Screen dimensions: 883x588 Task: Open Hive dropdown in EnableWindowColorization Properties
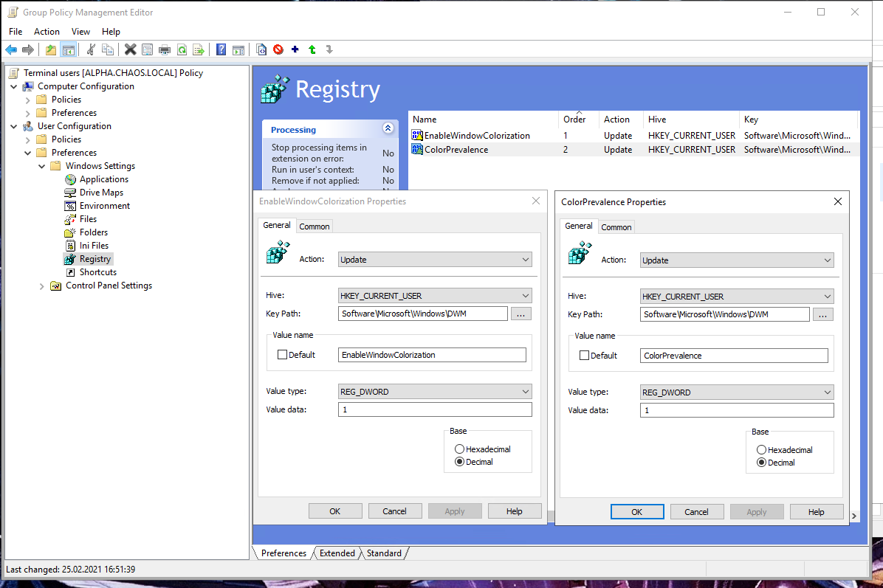435,295
